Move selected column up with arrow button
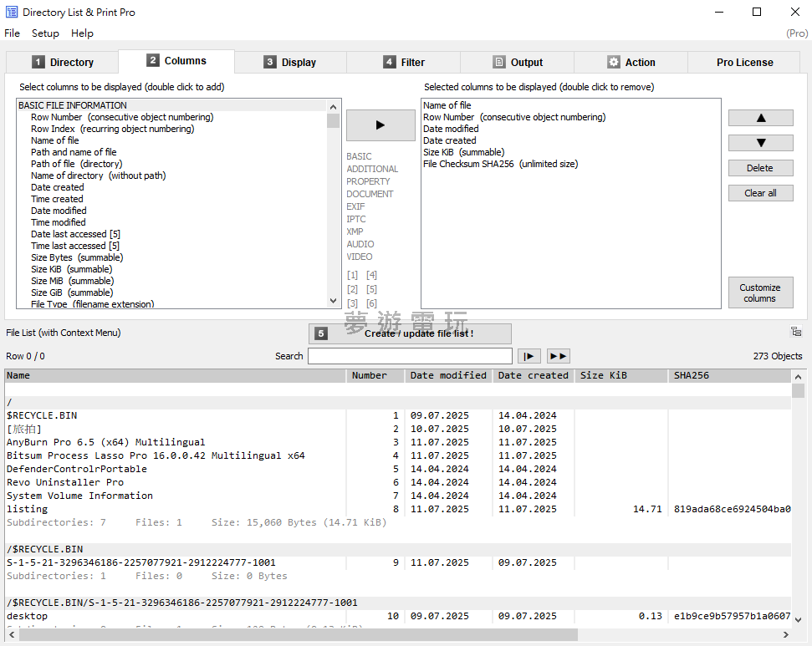812x646 pixels. pyautogui.click(x=760, y=118)
